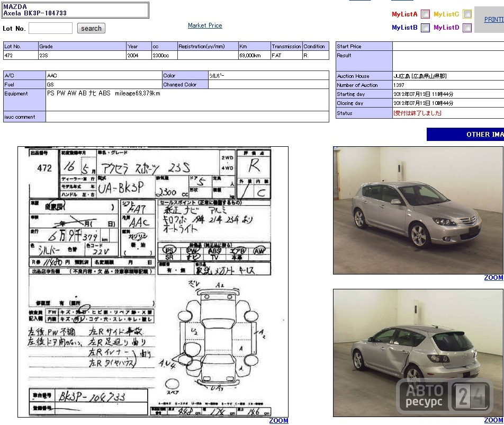Select lot number cell 472
The image size is (504, 425).
click(21, 55)
